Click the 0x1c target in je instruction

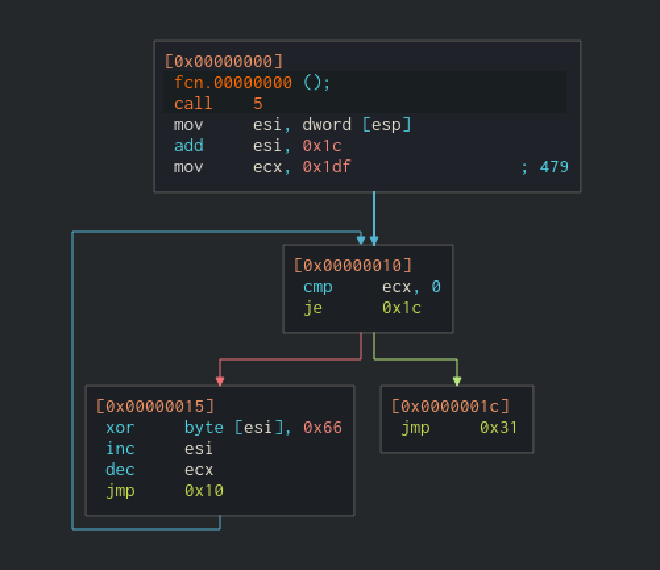(x=401, y=307)
